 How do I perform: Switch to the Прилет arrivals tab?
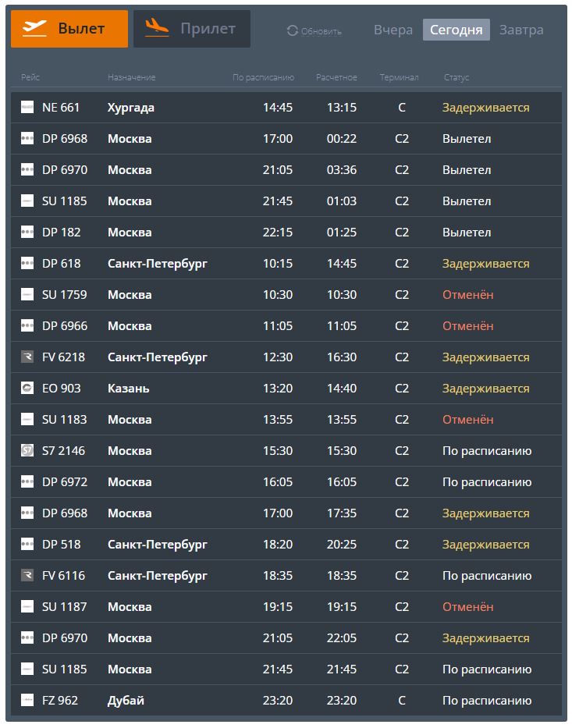[192, 29]
